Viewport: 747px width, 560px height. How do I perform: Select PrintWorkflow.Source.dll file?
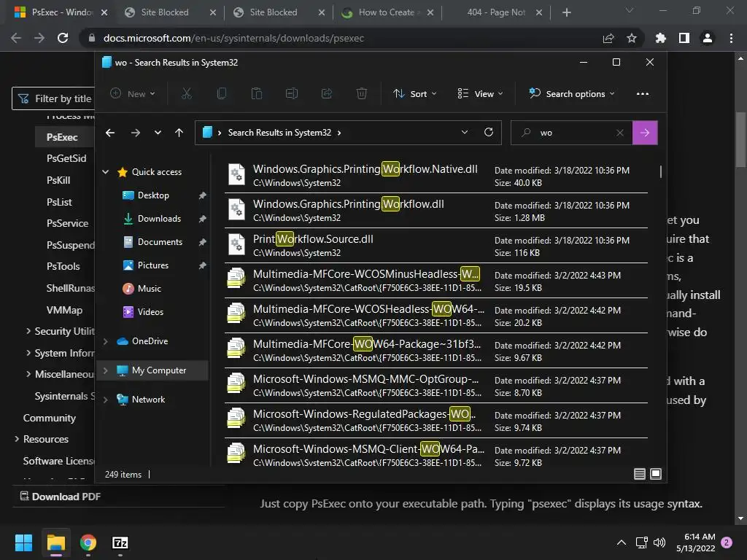coord(436,245)
